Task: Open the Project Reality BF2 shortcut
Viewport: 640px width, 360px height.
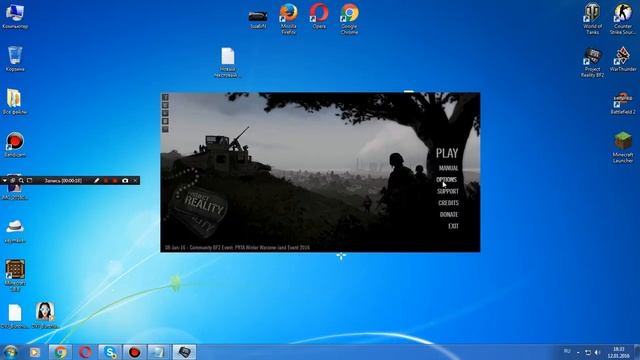Action: pyautogui.click(x=592, y=62)
